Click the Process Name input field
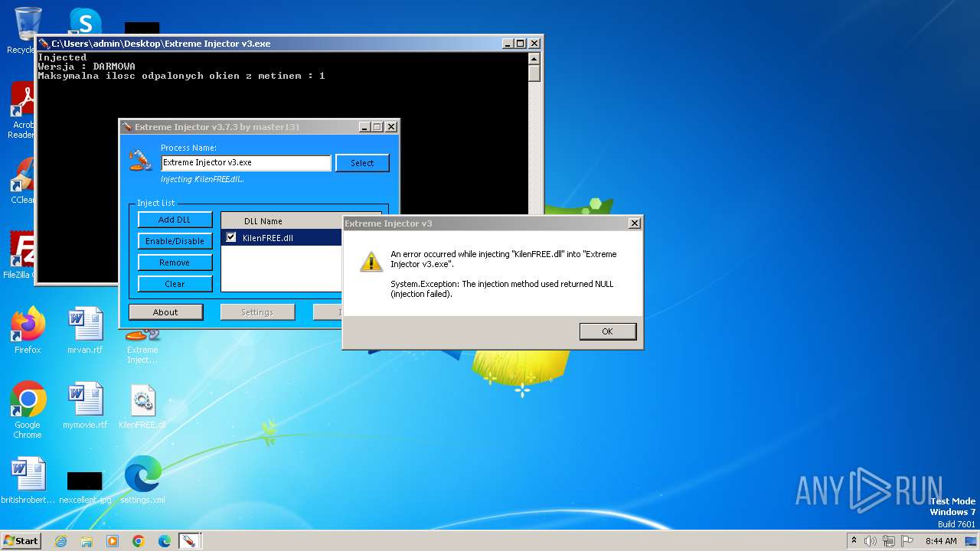 tap(246, 162)
